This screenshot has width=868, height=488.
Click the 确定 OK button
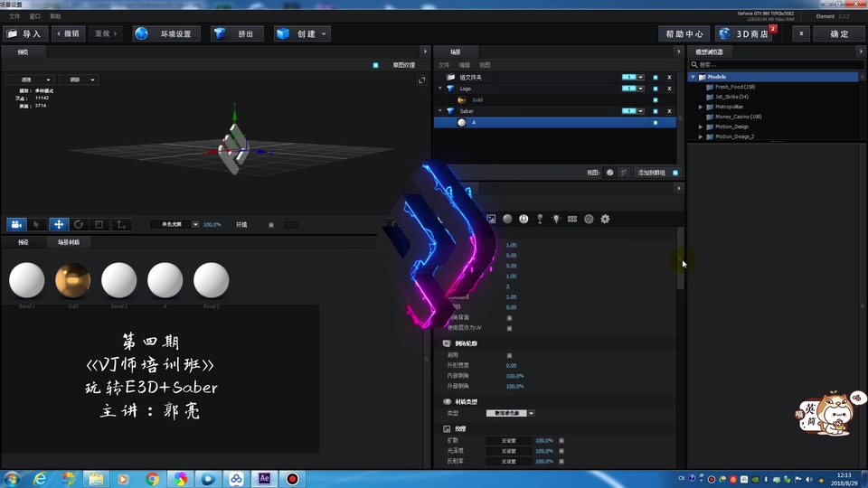point(840,33)
